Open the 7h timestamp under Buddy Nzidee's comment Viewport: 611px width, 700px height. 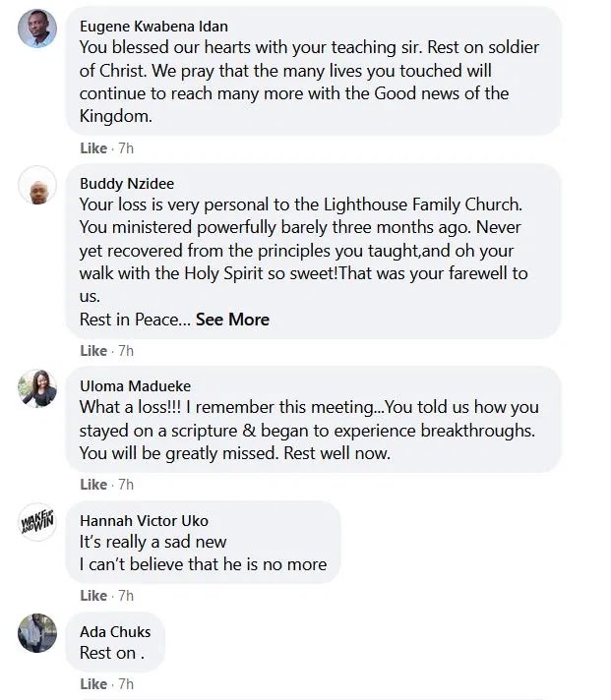click(x=126, y=351)
